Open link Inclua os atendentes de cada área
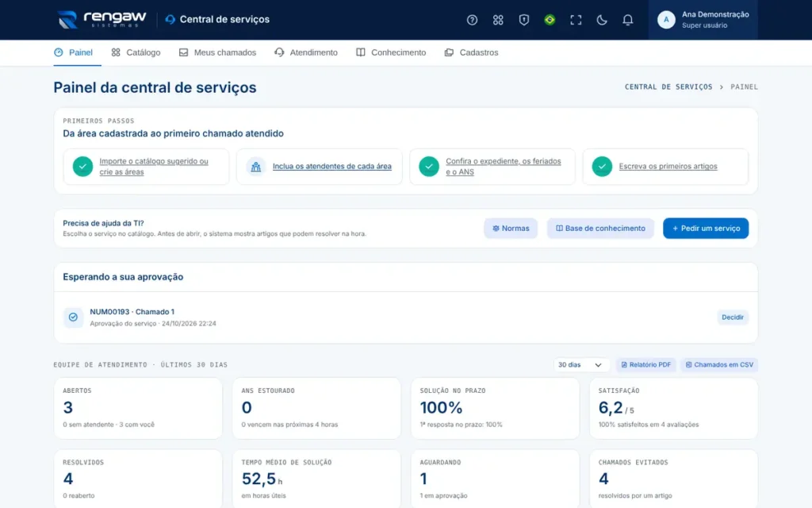 click(332, 167)
